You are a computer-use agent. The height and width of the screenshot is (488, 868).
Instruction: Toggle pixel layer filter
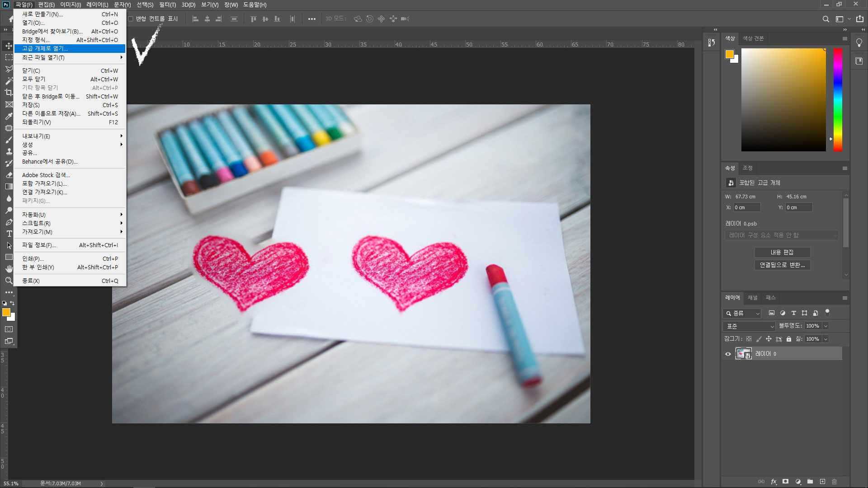pos(772,313)
